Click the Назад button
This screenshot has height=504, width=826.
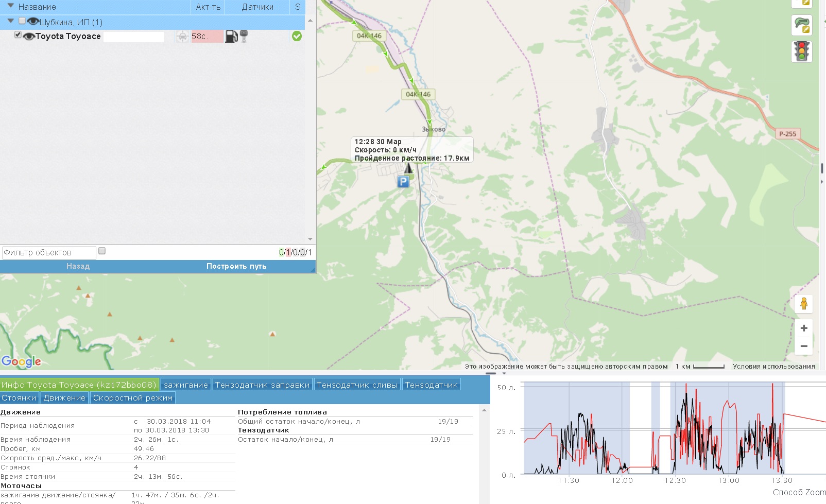(78, 266)
